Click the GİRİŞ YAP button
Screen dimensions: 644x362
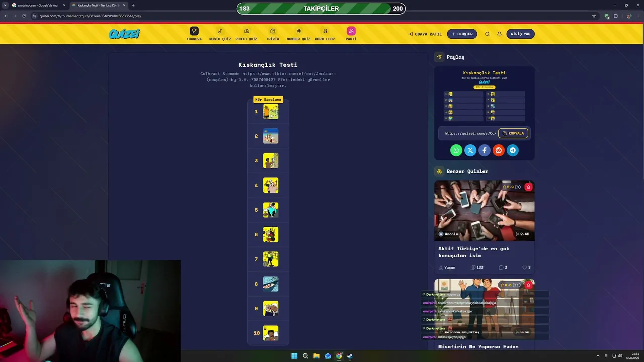[520, 34]
